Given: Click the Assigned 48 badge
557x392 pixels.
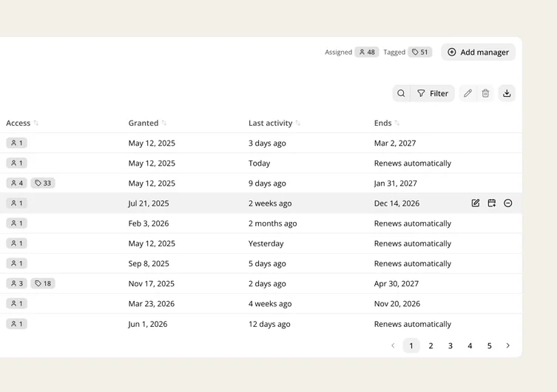Looking at the screenshot, I should 367,53.
